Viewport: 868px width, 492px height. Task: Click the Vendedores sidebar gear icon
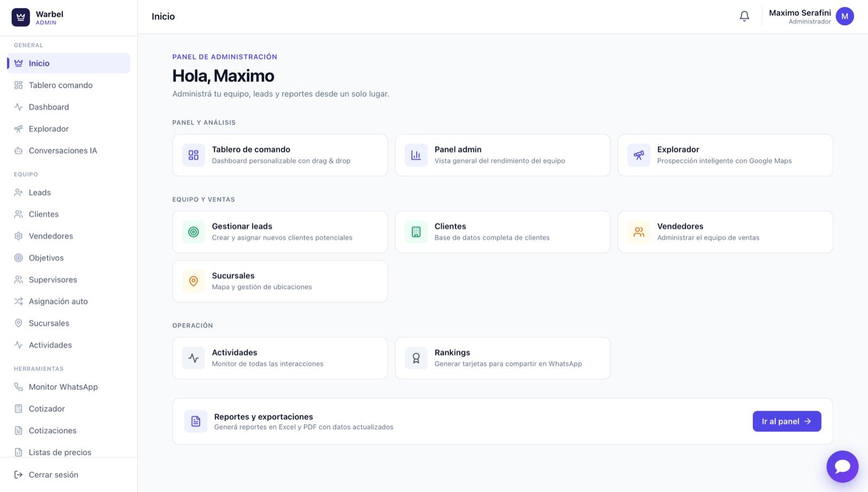(18, 236)
